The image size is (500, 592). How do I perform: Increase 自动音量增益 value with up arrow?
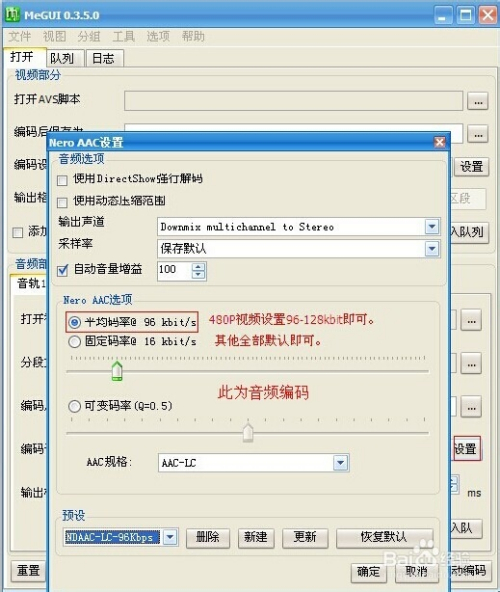click(198, 267)
